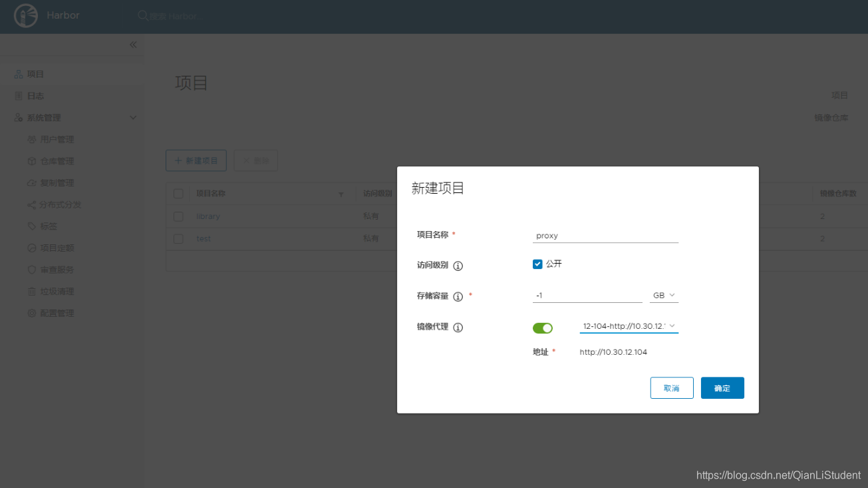Click the 项目定额 quota icon
Image resolution: width=868 pixels, height=488 pixels.
click(31, 248)
